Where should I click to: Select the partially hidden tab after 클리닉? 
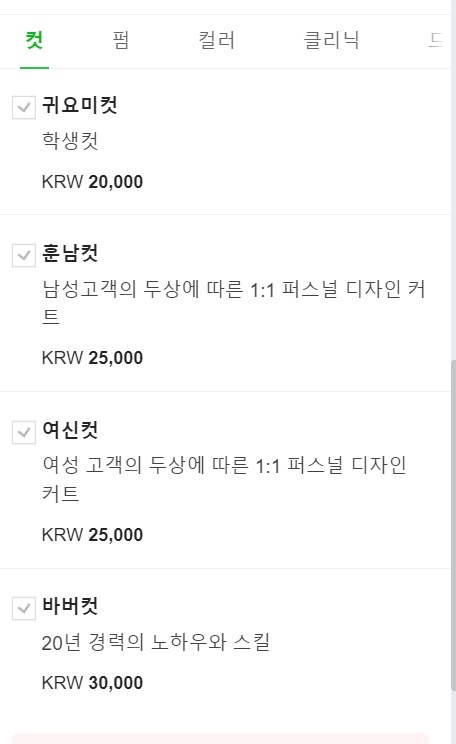[x=437, y=40]
